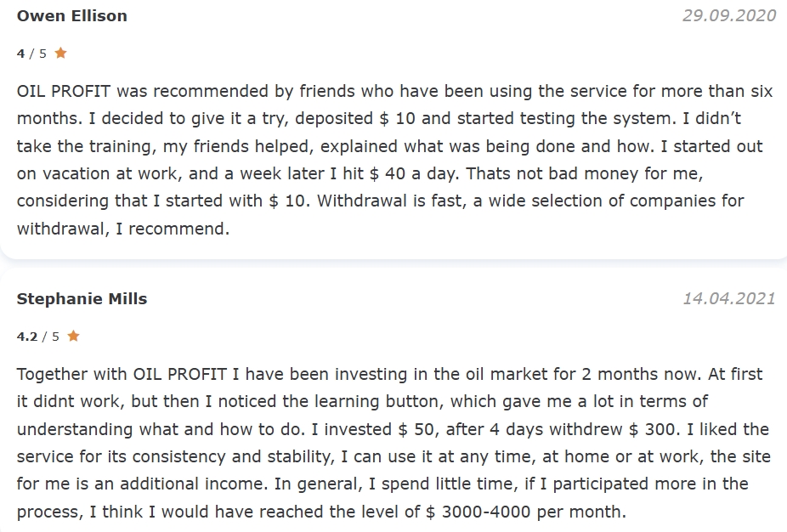Click the date 14.04.2021
The image size is (787, 532).
pyautogui.click(x=728, y=298)
